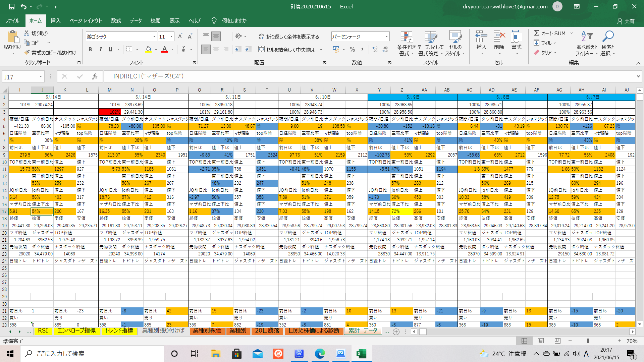Open the 数式 ribbon tab
Image resolution: width=644 pixels, height=362 pixels.
click(x=116, y=21)
